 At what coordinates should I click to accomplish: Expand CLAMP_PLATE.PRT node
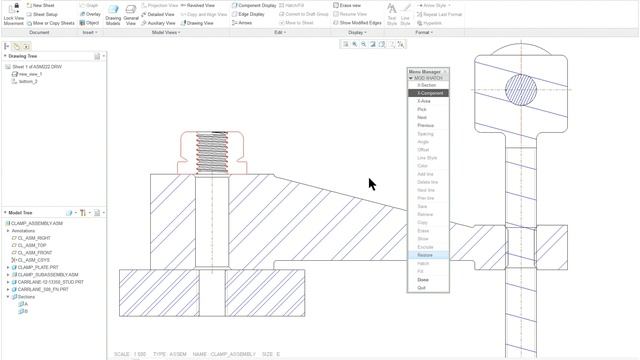(8, 267)
